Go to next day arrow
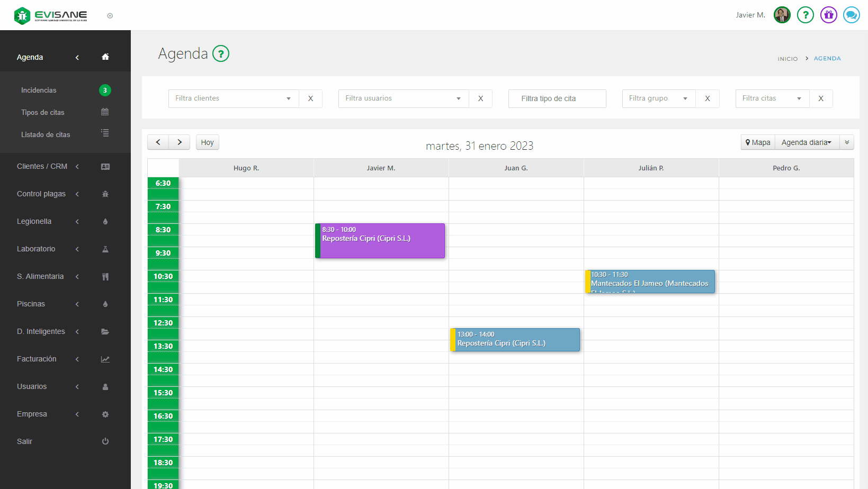 coord(180,142)
